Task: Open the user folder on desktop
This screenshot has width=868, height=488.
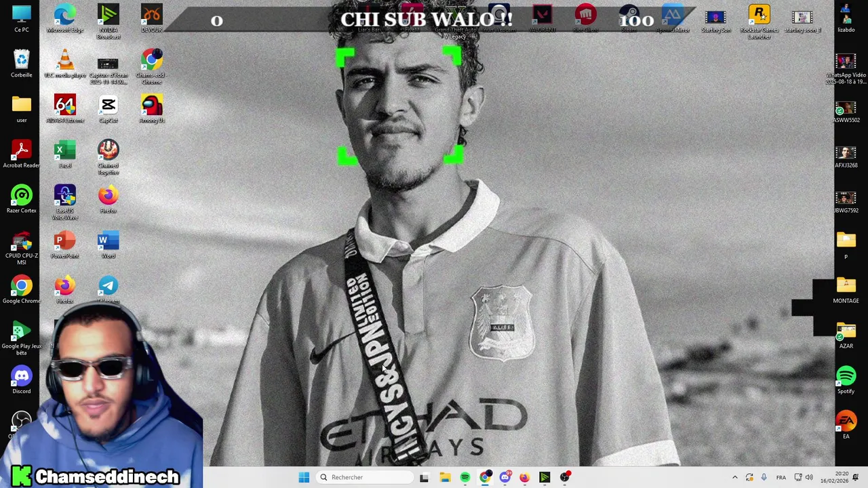Action: (22, 108)
